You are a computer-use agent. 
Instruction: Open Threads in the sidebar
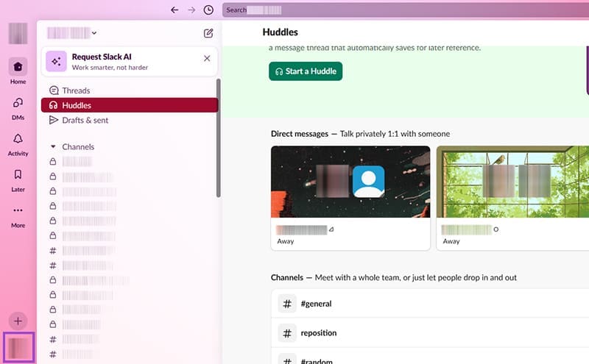[76, 90]
